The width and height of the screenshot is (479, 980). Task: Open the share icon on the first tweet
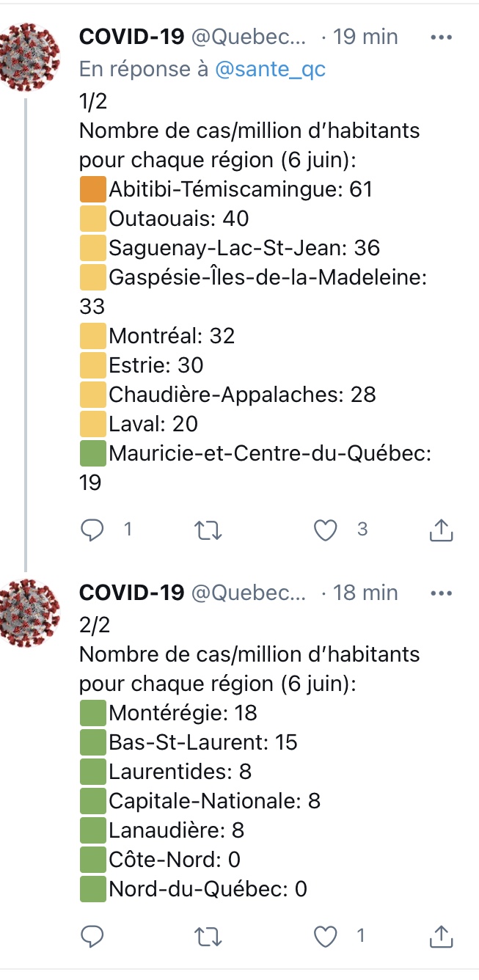coord(441,530)
